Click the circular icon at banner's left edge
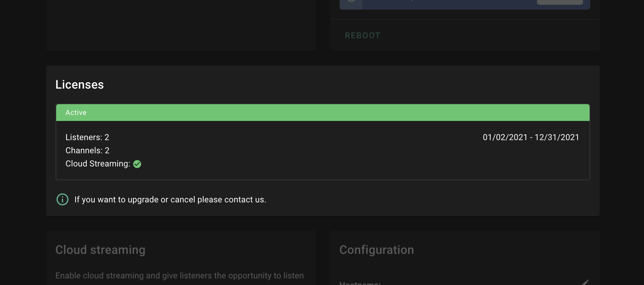The width and height of the screenshot is (644, 285). pos(351,1)
